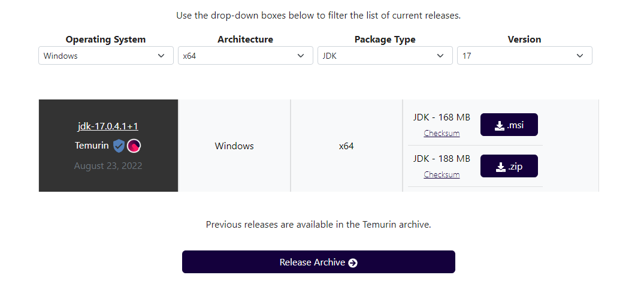644x287 pixels.
Task: Open Checksum link for 168 MB installer
Action: tap(442, 133)
